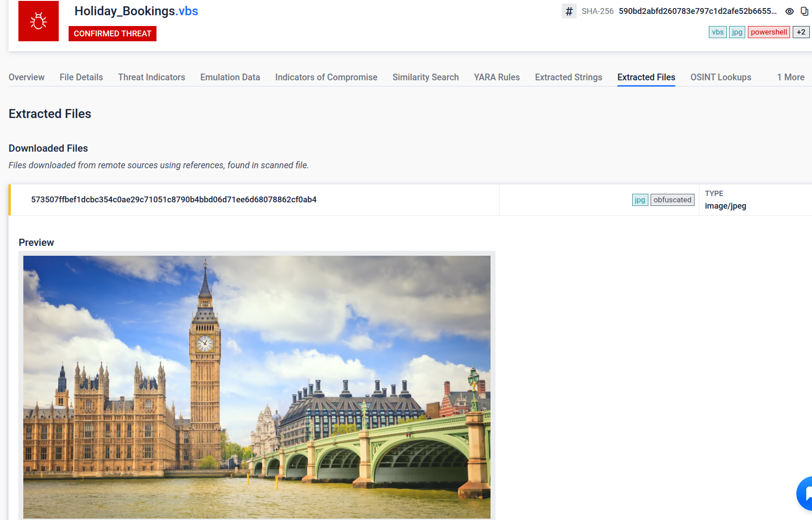Expand the downloaded file hash row

pos(174,200)
